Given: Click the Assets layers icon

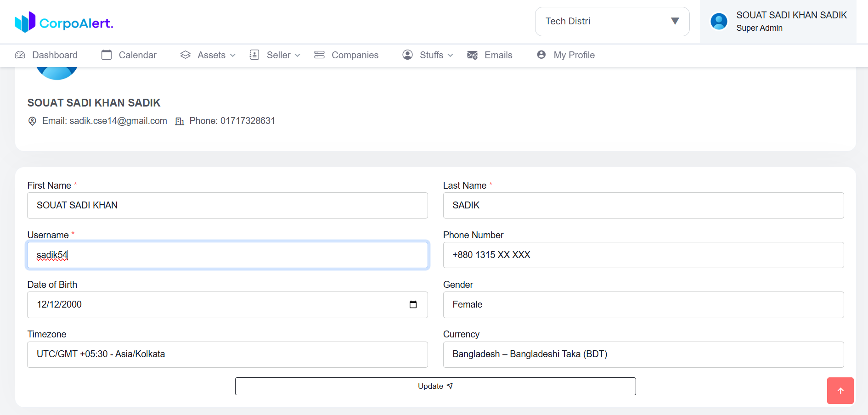Looking at the screenshot, I should pyautogui.click(x=186, y=55).
